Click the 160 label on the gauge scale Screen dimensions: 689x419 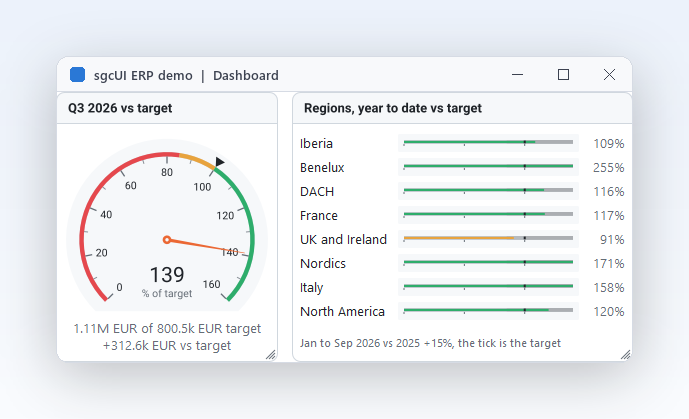tap(211, 285)
